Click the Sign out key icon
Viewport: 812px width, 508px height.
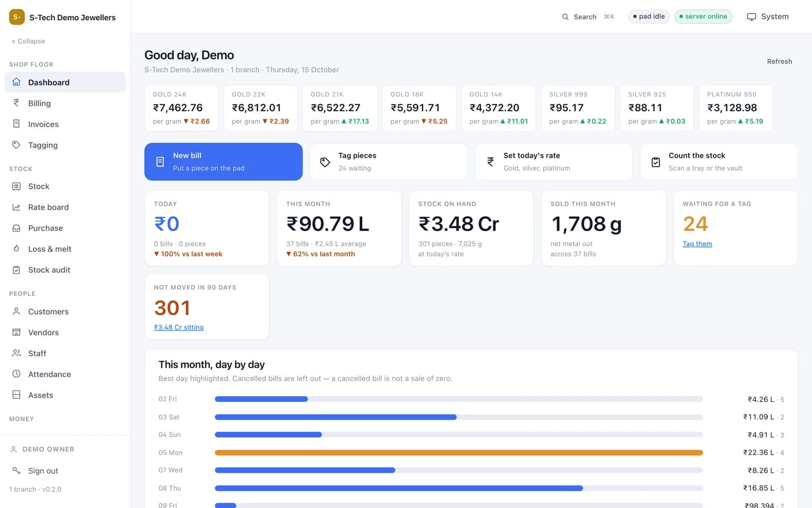pos(16,470)
